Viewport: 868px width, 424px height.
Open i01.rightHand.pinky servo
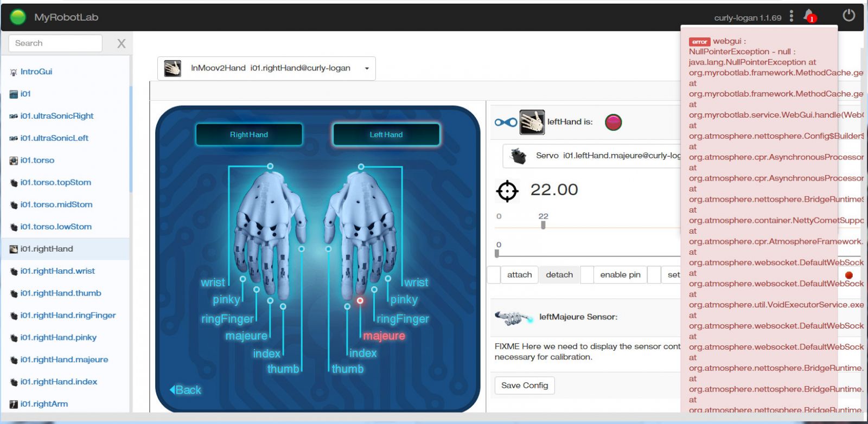point(59,338)
